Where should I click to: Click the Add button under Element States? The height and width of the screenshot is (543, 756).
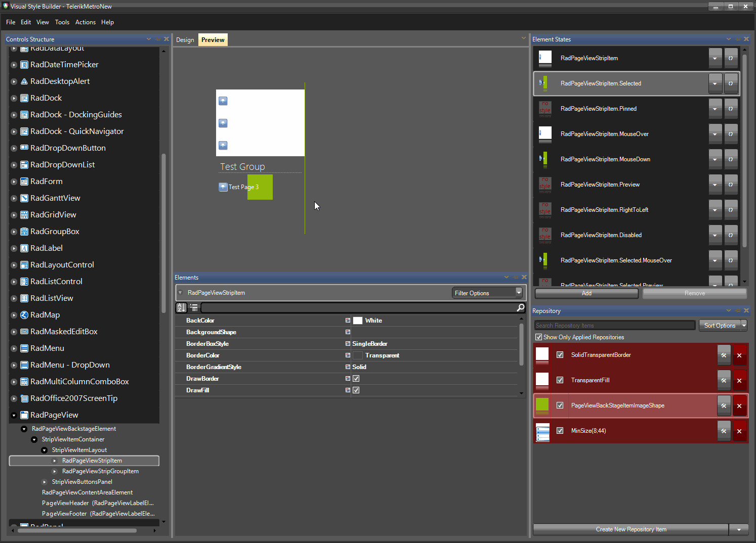pos(586,293)
